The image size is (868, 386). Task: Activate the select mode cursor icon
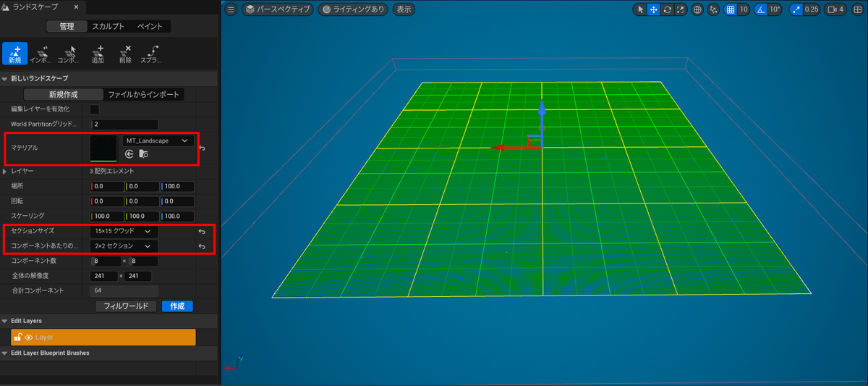(640, 10)
